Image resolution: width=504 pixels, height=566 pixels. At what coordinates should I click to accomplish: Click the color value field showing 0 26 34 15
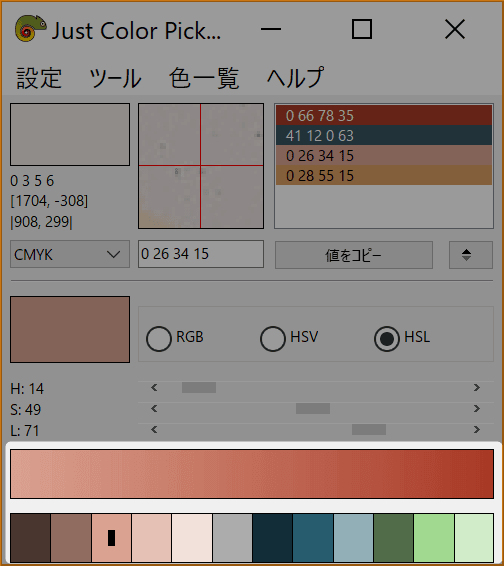[x=201, y=254]
